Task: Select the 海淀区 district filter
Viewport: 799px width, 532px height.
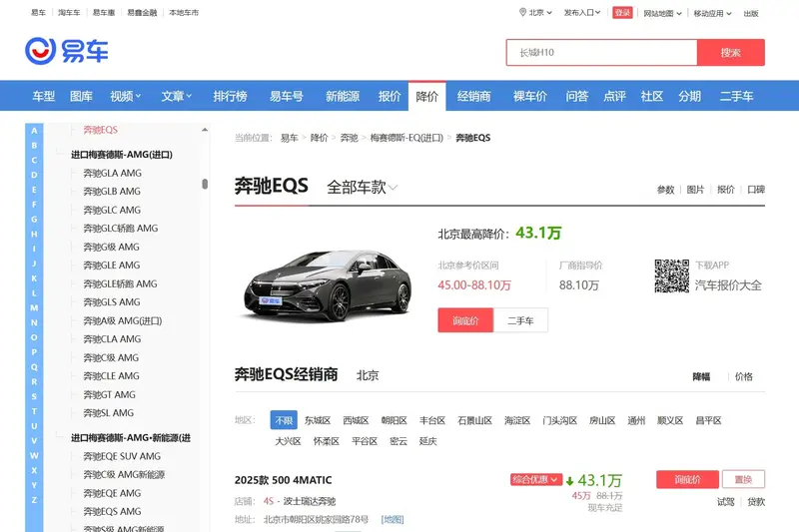Action: click(517, 420)
